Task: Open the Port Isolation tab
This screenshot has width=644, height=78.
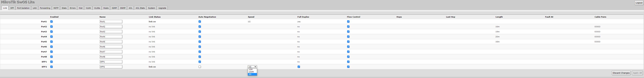Action: [23, 8]
